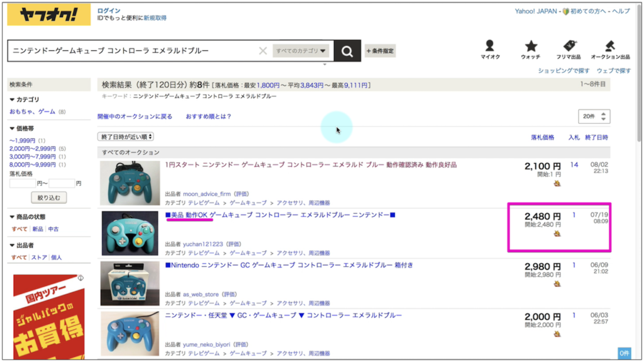
Task: Click 開催中のオークションに戻る link
Action: click(135, 116)
